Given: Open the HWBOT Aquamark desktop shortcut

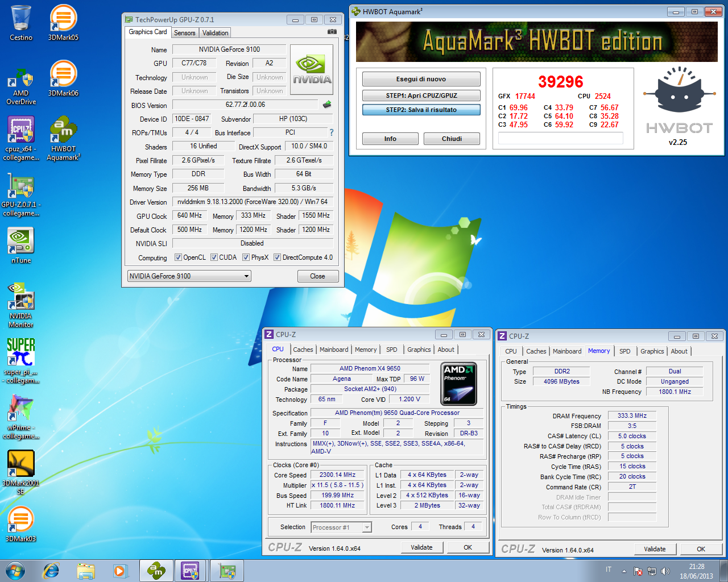Looking at the screenshot, I should coord(63,138).
